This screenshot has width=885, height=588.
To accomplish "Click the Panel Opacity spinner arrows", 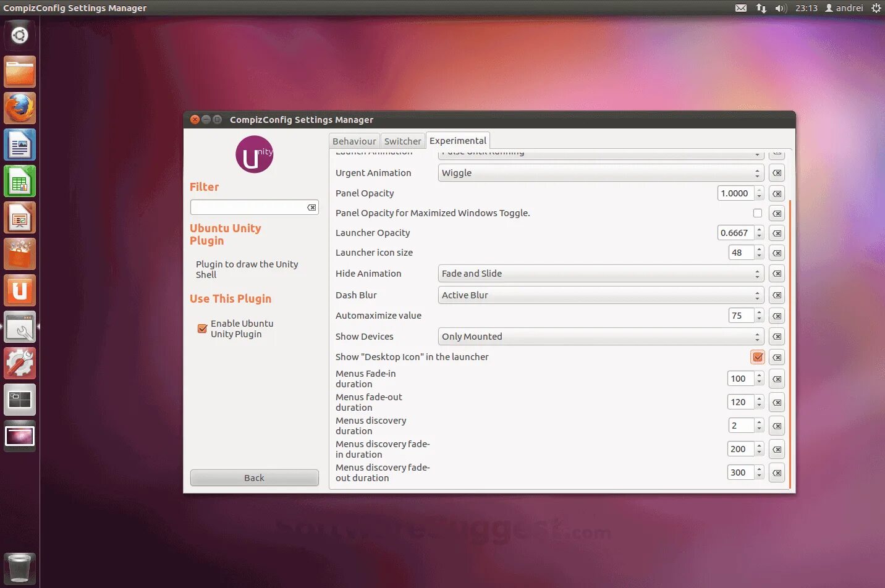I will (760, 193).
